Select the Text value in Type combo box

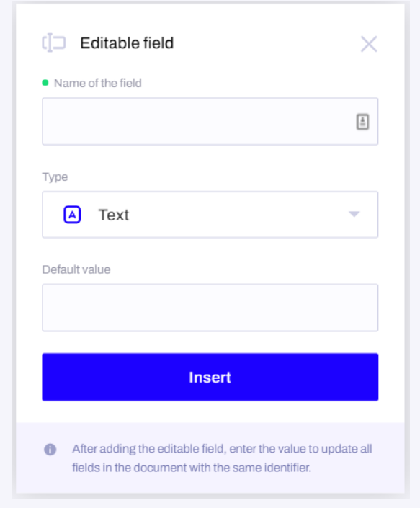pyautogui.click(x=114, y=215)
